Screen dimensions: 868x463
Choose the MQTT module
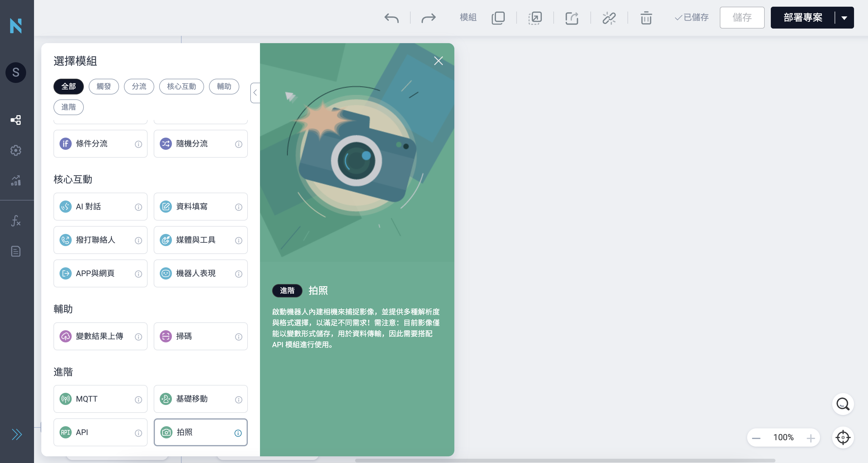[101, 399]
